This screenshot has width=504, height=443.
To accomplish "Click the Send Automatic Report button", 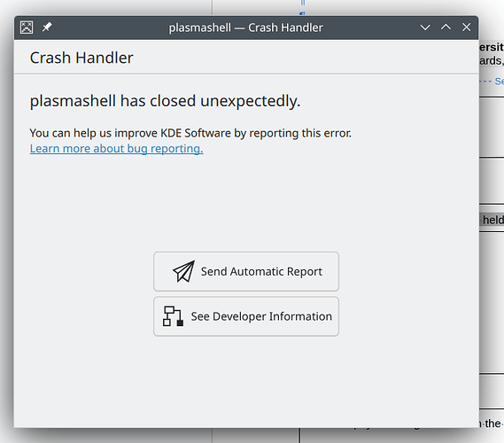I will click(x=246, y=272).
